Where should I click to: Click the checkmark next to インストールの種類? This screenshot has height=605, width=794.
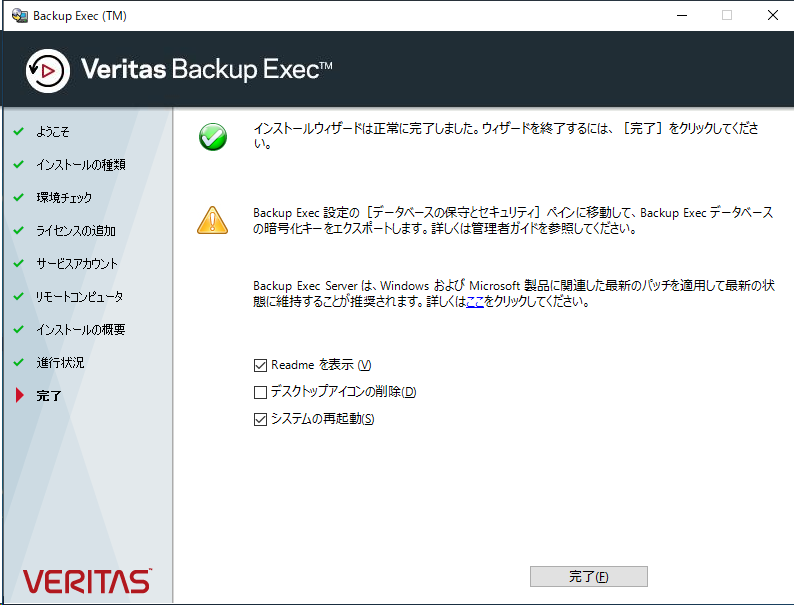tap(19, 165)
